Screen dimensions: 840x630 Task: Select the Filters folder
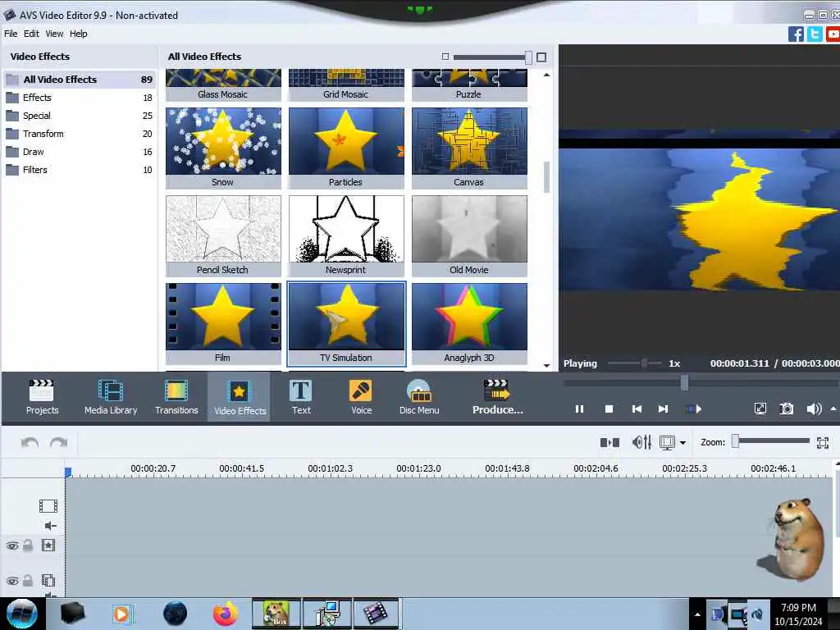80,170
